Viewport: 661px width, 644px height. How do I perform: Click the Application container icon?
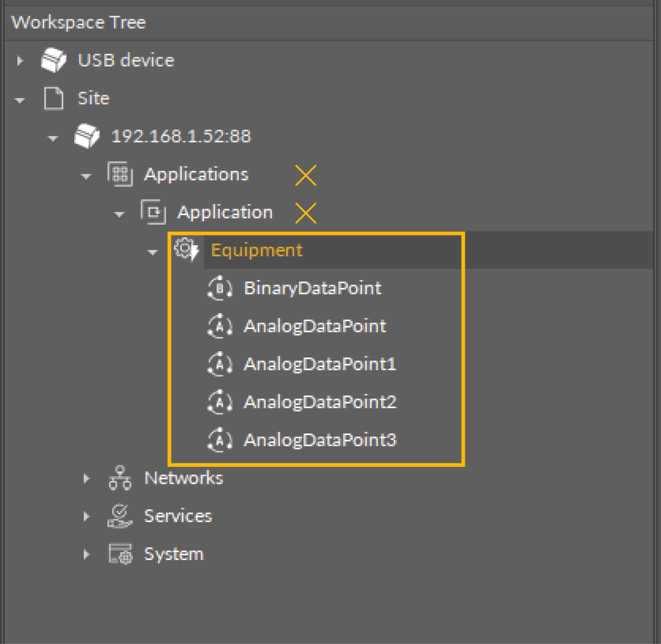coord(153,212)
